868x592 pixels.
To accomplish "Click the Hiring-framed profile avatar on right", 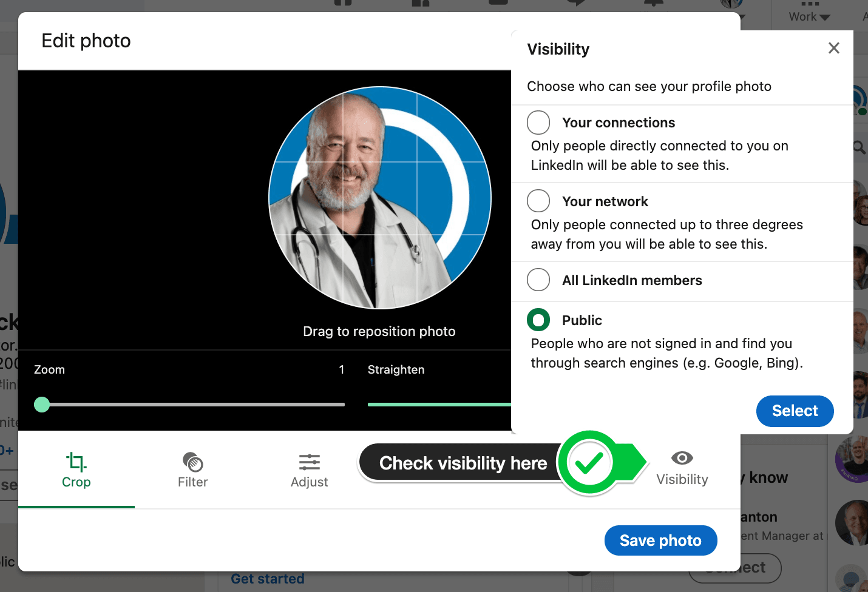I will [x=853, y=459].
